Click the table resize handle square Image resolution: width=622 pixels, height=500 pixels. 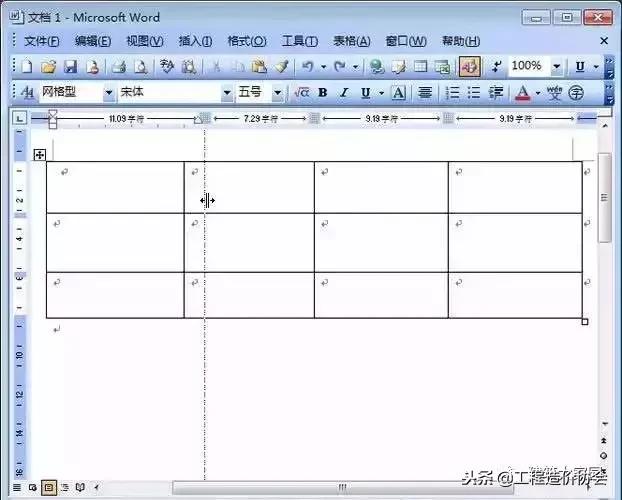585,322
